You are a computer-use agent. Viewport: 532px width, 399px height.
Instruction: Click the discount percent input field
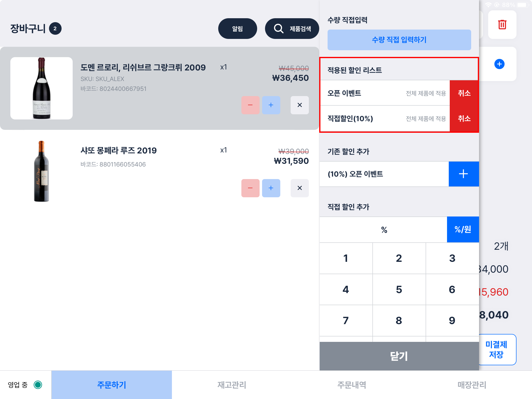point(383,230)
